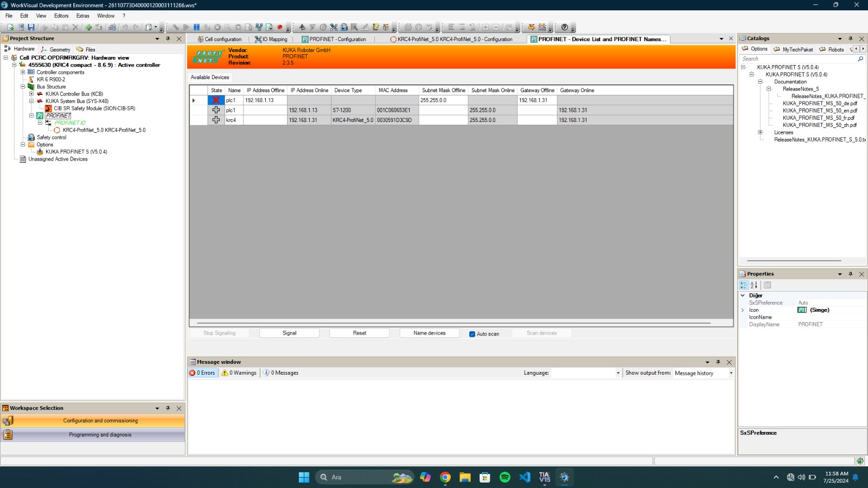Click the blue Save floppy disk icon
This screenshot has height=488, width=868.
pos(31,27)
